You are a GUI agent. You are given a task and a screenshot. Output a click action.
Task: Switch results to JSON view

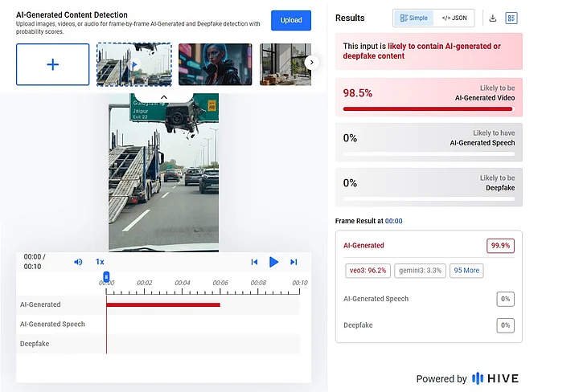click(x=454, y=18)
